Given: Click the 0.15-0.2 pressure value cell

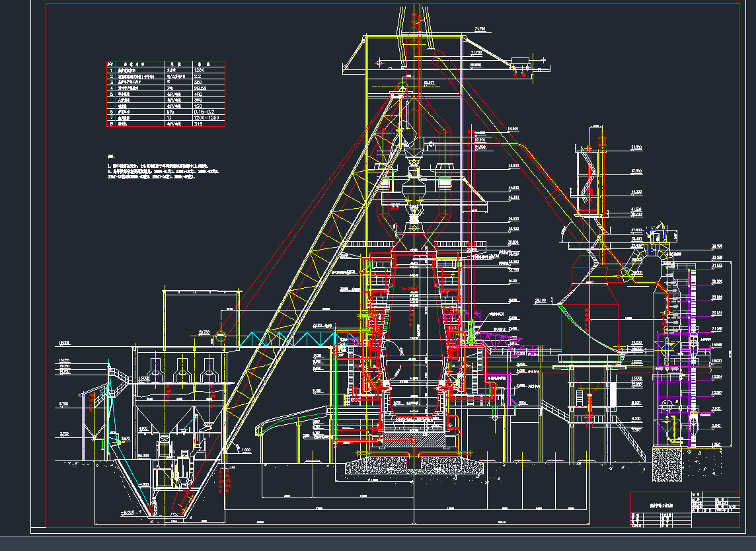Looking at the screenshot, I should click(x=205, y=112).
